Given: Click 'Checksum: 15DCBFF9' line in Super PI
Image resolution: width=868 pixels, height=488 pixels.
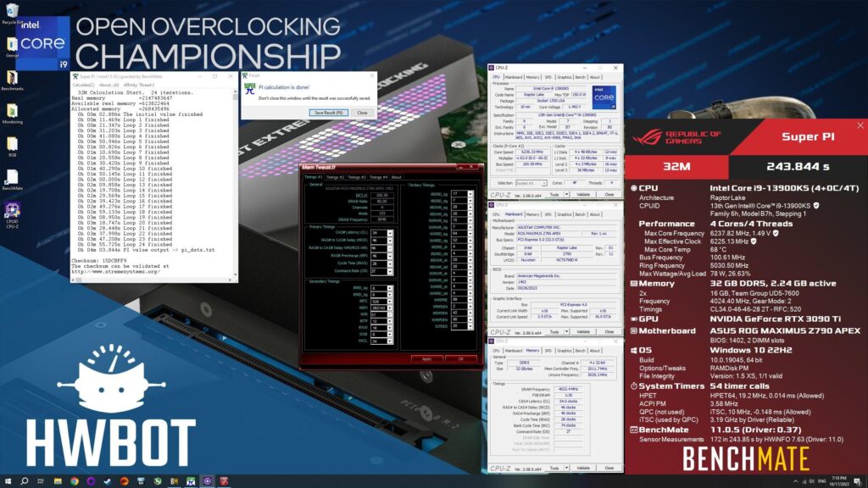Looking at the screenshot, I should (x=99, y=261).
